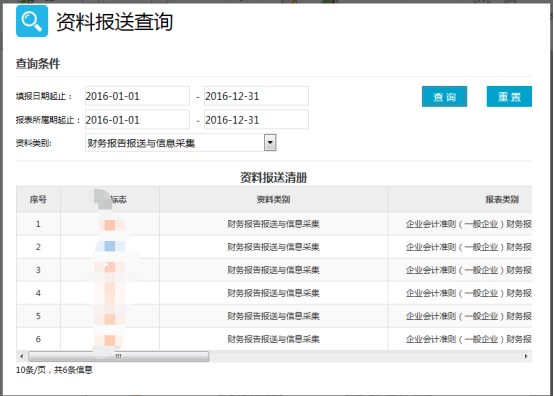Image resolution: width=554 pixels, height=396 pixels.
Task: Click the magnifier search icon in header
Action: coord(32,21)
